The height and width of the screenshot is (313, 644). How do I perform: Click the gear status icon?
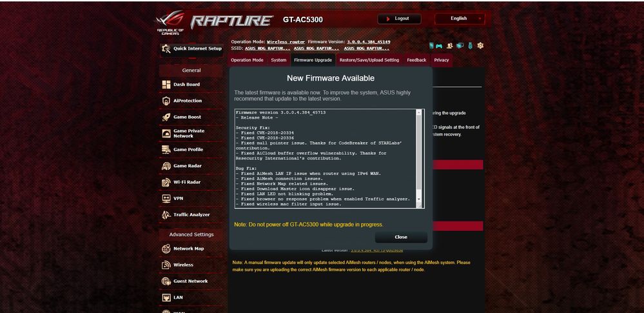tap(480, 46)
